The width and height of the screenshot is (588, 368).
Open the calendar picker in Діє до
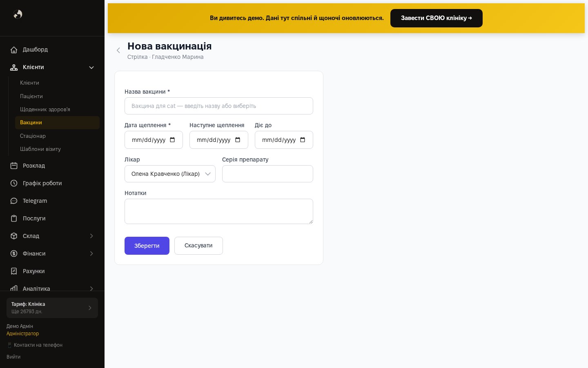[x=303, y=140]
